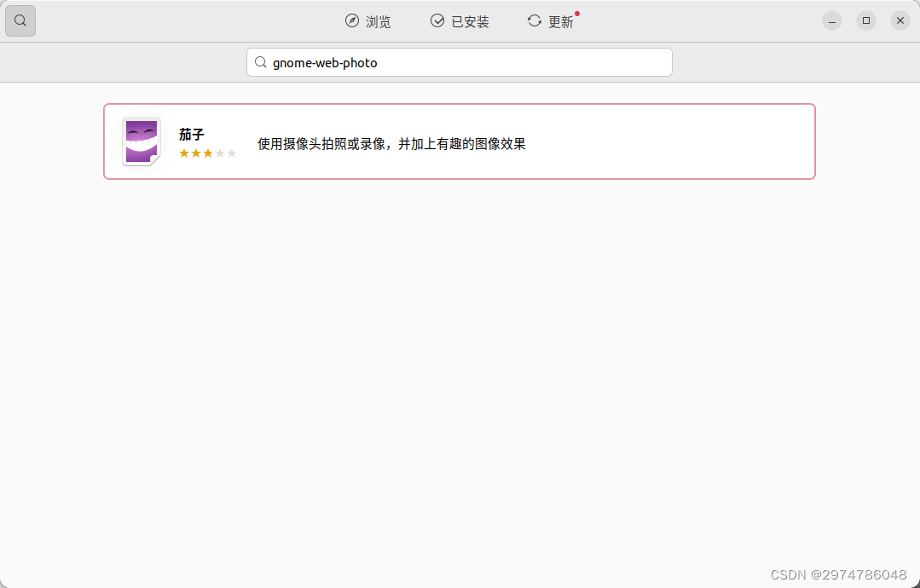Click the magnifier icon inside the search bar
The height and width of the screenshot is (588, 920).
[x=261, y=61]
